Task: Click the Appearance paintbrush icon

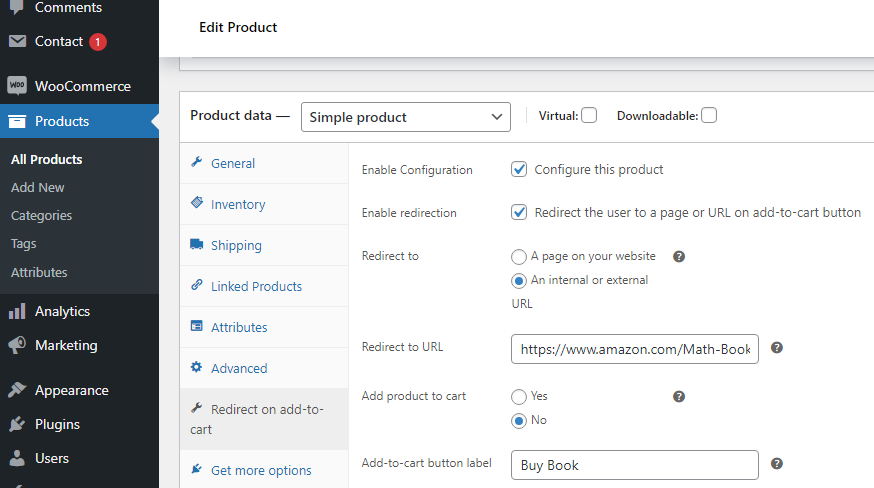Action: [17, 390]
